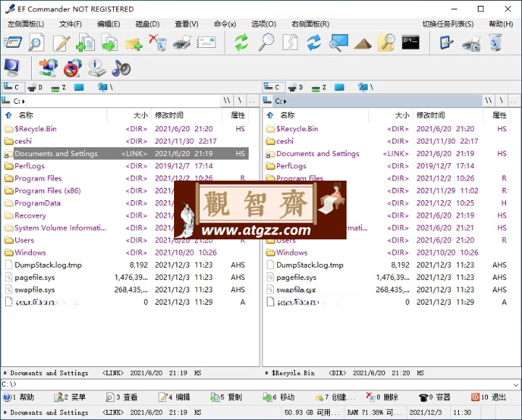
Task: Click the 5 复制 function button
Action: [226, 397]
